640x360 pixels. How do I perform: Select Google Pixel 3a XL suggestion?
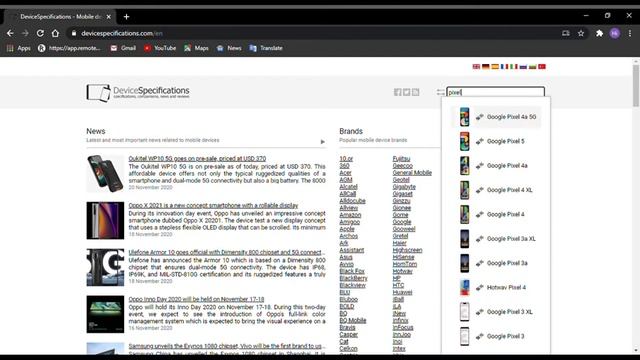(x=496, y=238)
